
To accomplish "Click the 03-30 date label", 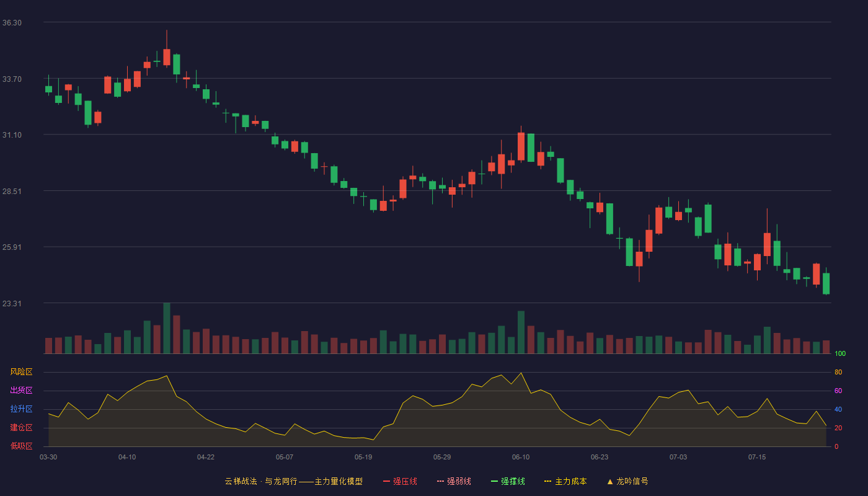I will coord(48,457).
